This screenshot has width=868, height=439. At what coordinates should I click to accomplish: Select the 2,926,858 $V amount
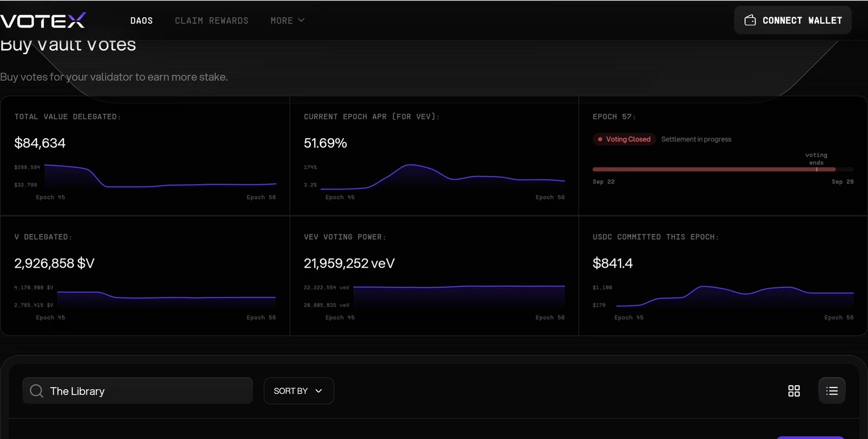[x=54, y=263]
